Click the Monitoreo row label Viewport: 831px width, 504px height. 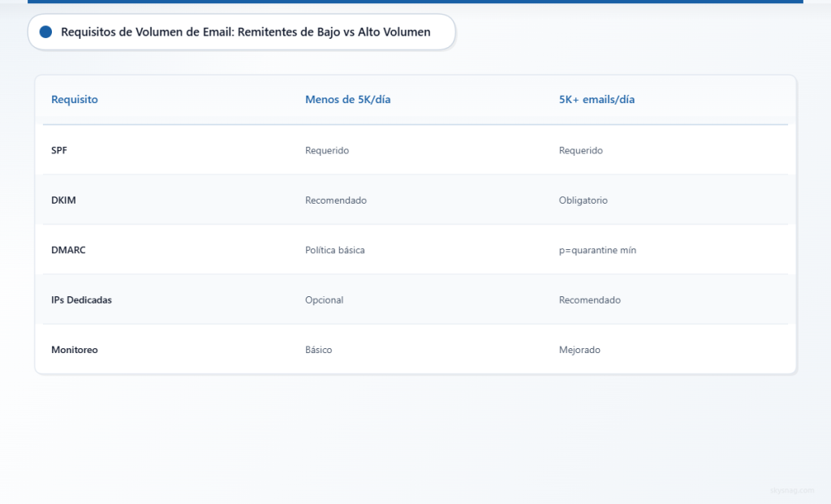point(75,350)
